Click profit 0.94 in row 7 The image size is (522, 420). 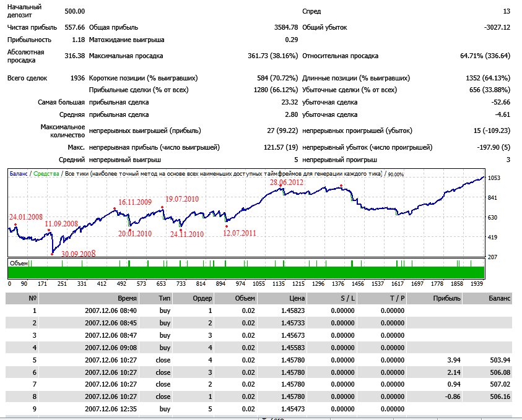point(454,384)
